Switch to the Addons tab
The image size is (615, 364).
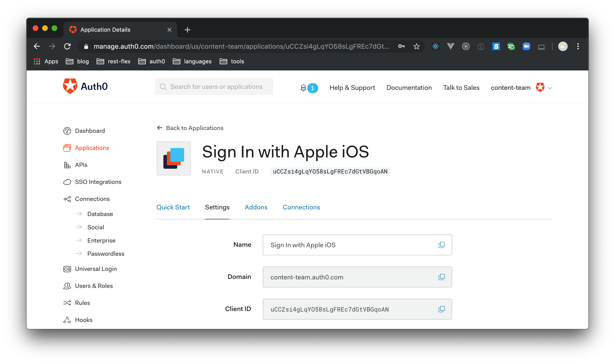click(256, 207)
